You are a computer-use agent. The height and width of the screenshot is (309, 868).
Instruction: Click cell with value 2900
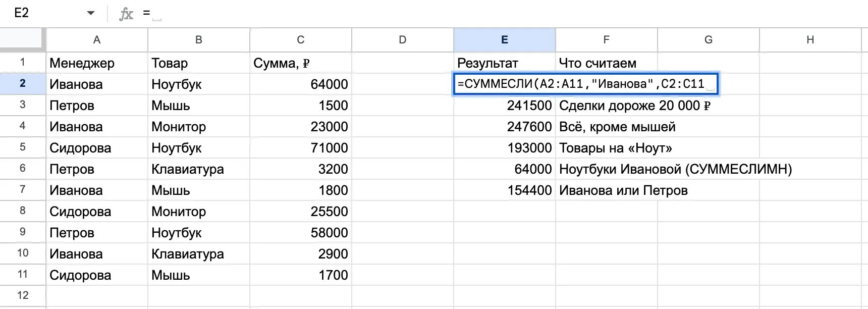coord(301,254)
